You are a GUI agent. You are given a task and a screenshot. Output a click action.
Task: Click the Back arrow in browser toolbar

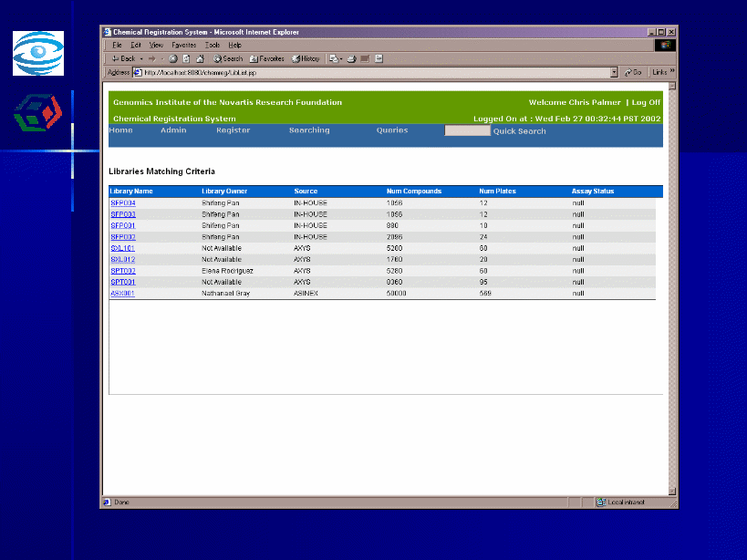pyautogui.click(x=123, y=58)
